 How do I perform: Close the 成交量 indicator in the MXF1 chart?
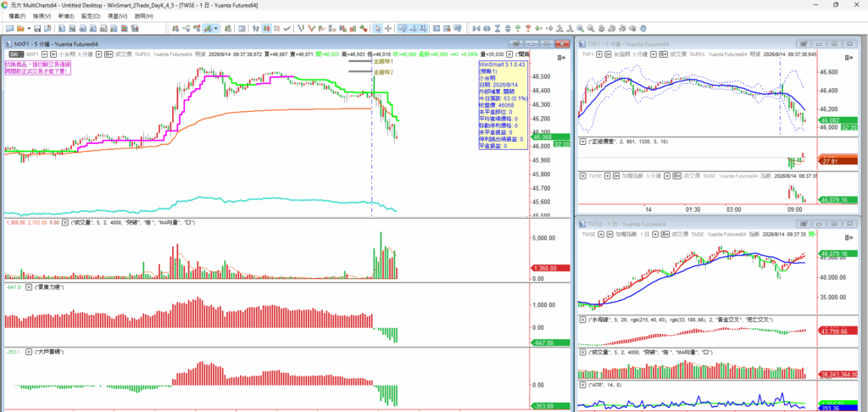point(64,222)
